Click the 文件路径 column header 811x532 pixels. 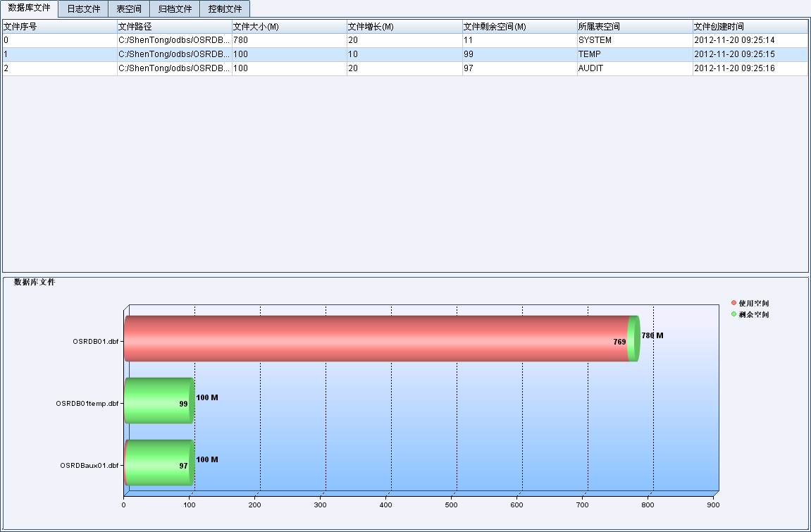point(174,27)
